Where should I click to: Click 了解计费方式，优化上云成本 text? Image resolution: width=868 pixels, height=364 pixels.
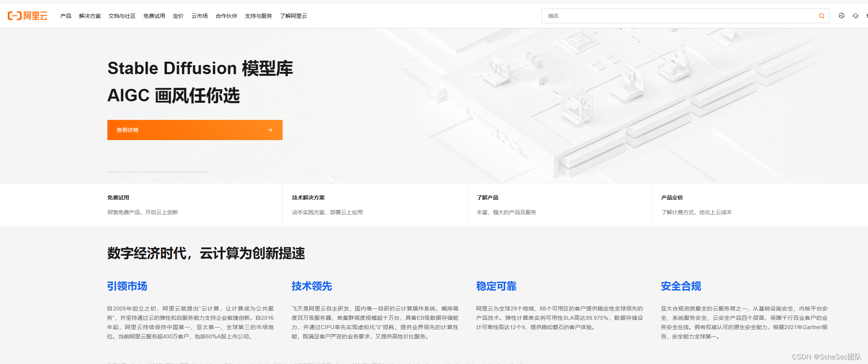(696, 212)
